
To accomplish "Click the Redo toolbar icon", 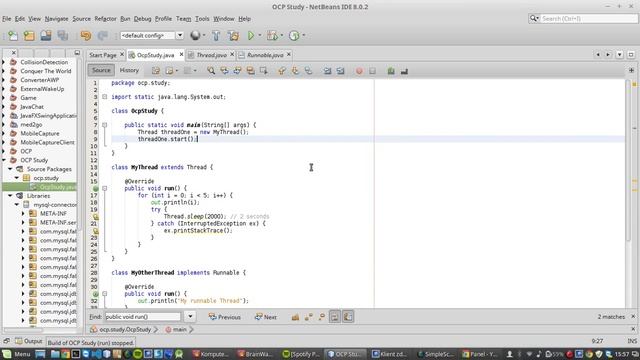I will [102, 36].
